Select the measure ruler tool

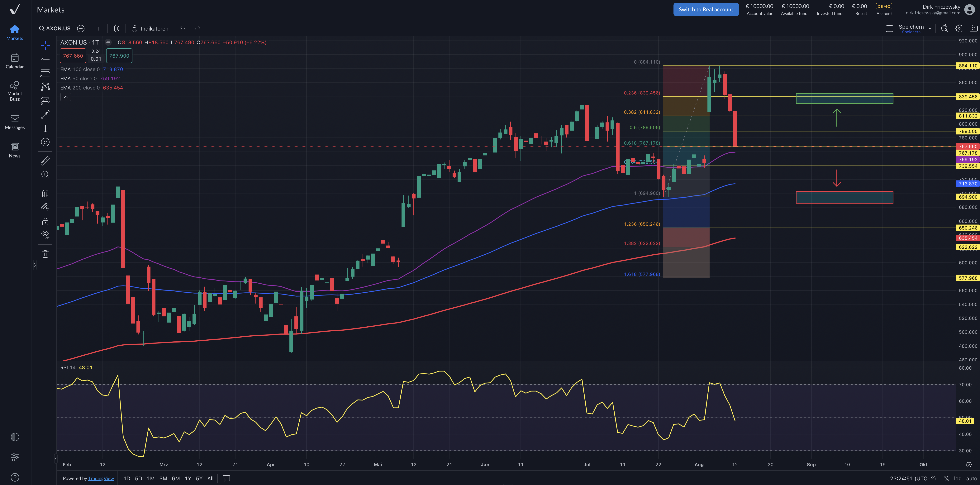pyautogui.click(x=45, y=160)
